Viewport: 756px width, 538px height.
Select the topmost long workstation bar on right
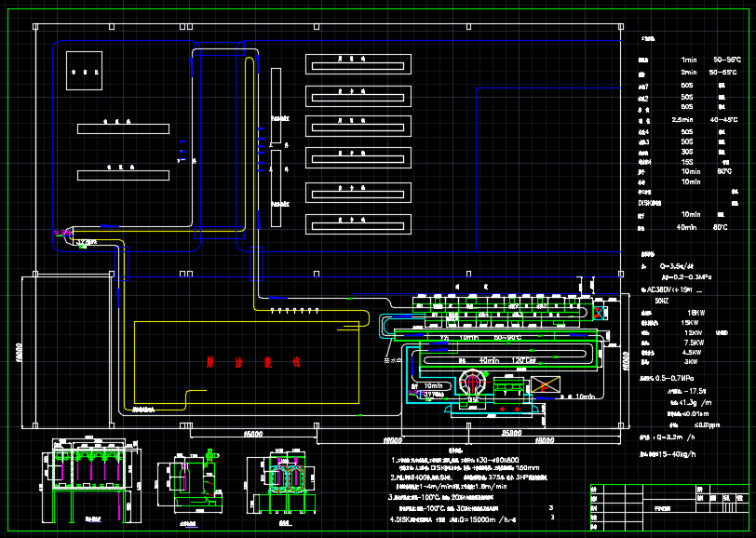tap(358, 63)
